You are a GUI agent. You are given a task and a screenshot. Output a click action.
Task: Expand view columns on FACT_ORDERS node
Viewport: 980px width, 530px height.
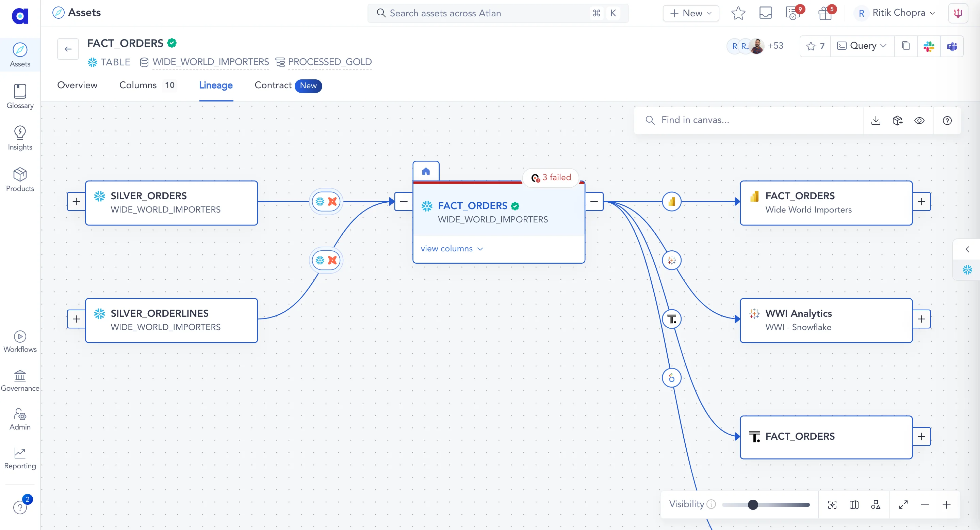click(452, 249)
